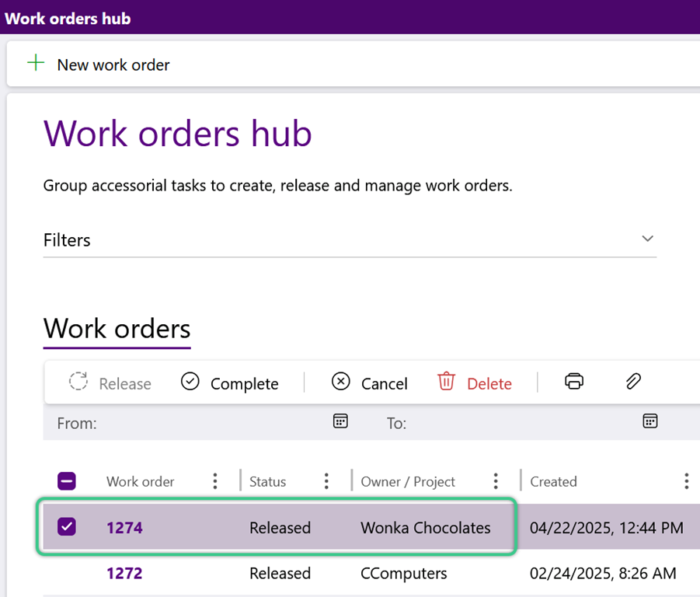Open attachments via paperclip icon

633,382
